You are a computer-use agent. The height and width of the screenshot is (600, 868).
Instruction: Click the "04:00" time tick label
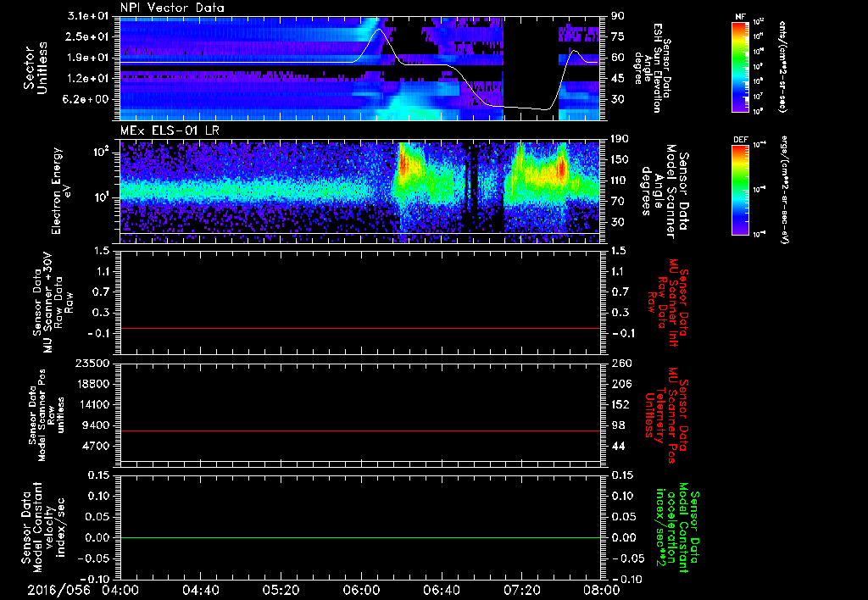(x=120, y=590)
